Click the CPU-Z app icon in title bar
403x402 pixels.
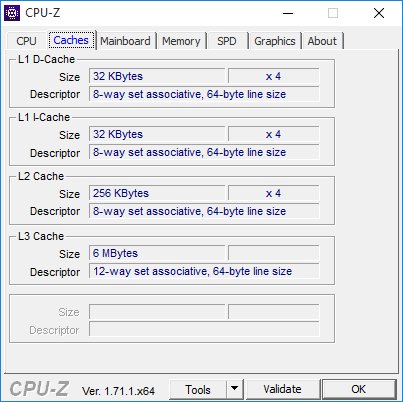[x=12, y=13]
